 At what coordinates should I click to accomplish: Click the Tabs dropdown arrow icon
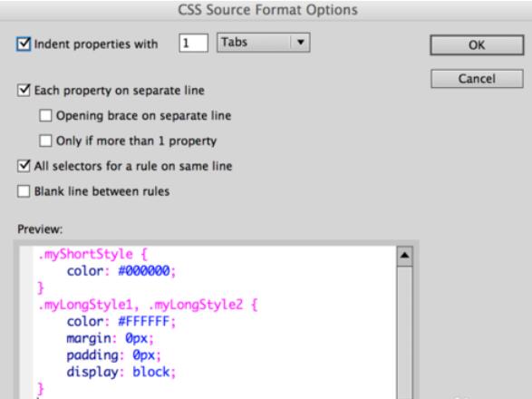(x=300, y=43)
